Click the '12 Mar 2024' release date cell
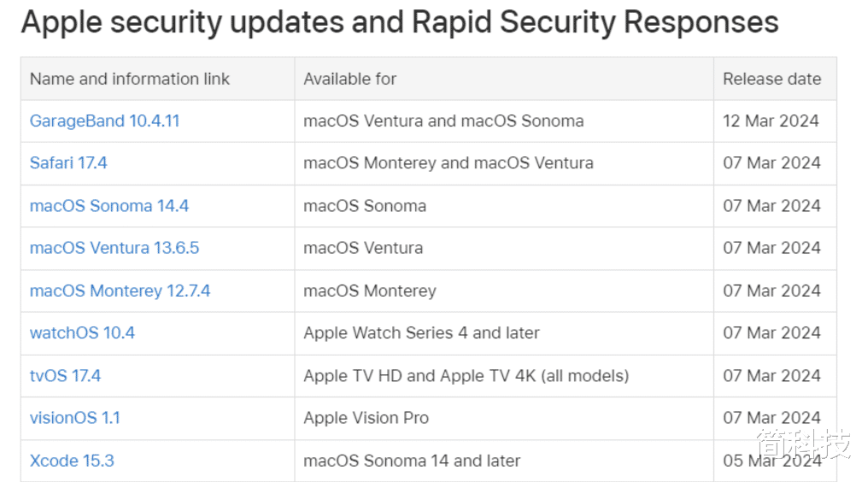The image size is (868, 482). pyautogui.click(x=771, y=120)
